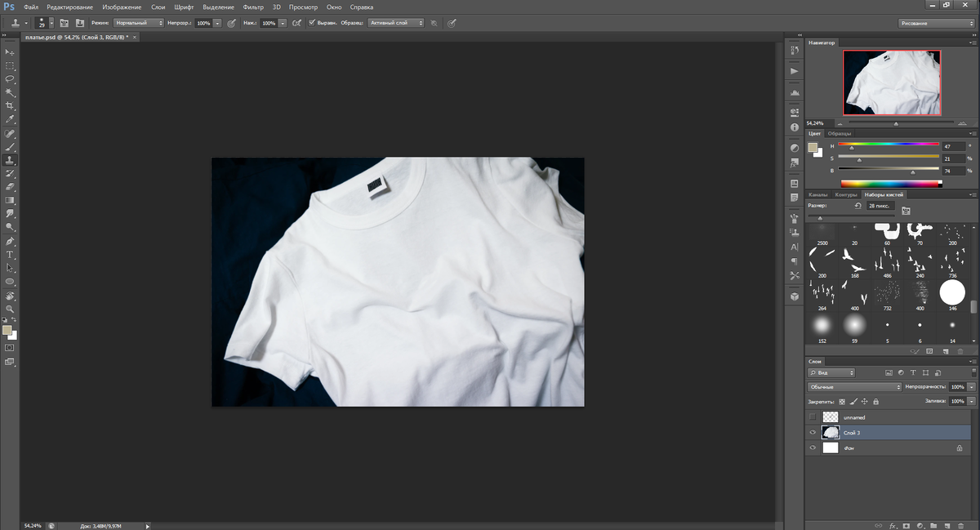The width and height of the screenshot is (980, 530).
Task: Link layers icon in Layers panel
Action: (879, 525)
